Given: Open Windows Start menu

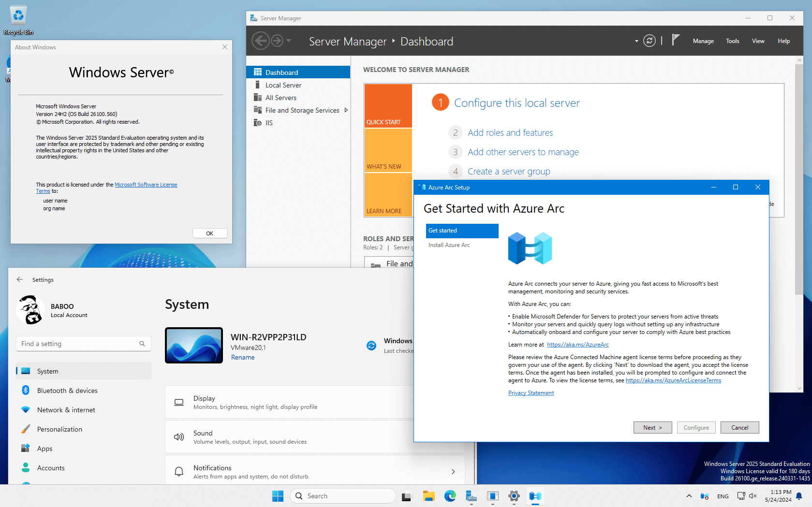Looking at the screenshot, I should tap(278, 496).
